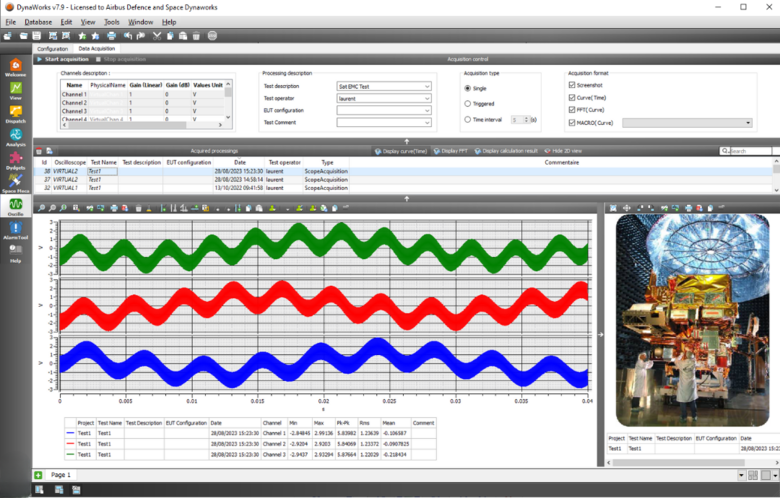Screen dimensions: 780x498
Task: Click the round stop icon in main toolbar
Action: coord(212,36)
